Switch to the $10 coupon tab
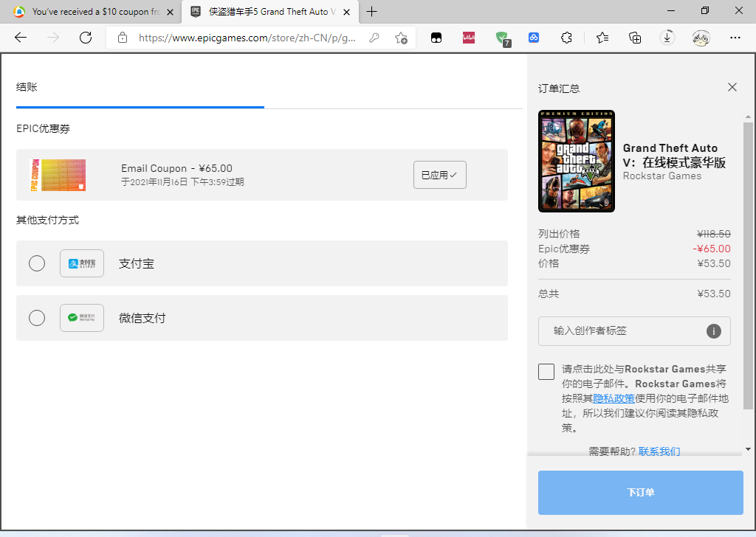756x537 pixels. coord(90,12)
